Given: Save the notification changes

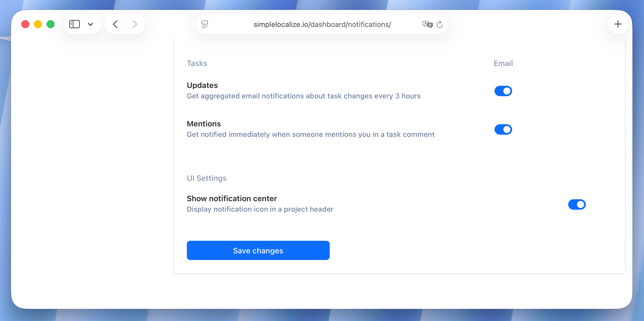Looking at the screenshot, I should (258, 250).
